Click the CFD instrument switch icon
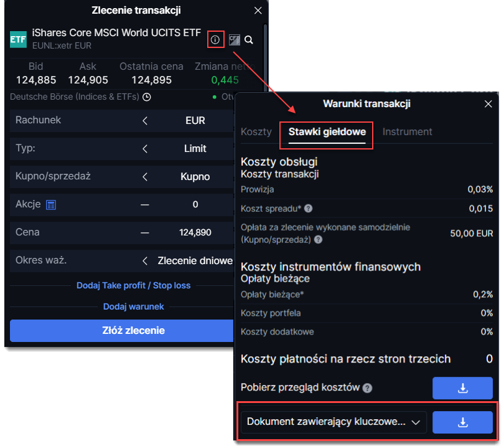The height and width of the screenshot is (446, 504). (235, 40)
